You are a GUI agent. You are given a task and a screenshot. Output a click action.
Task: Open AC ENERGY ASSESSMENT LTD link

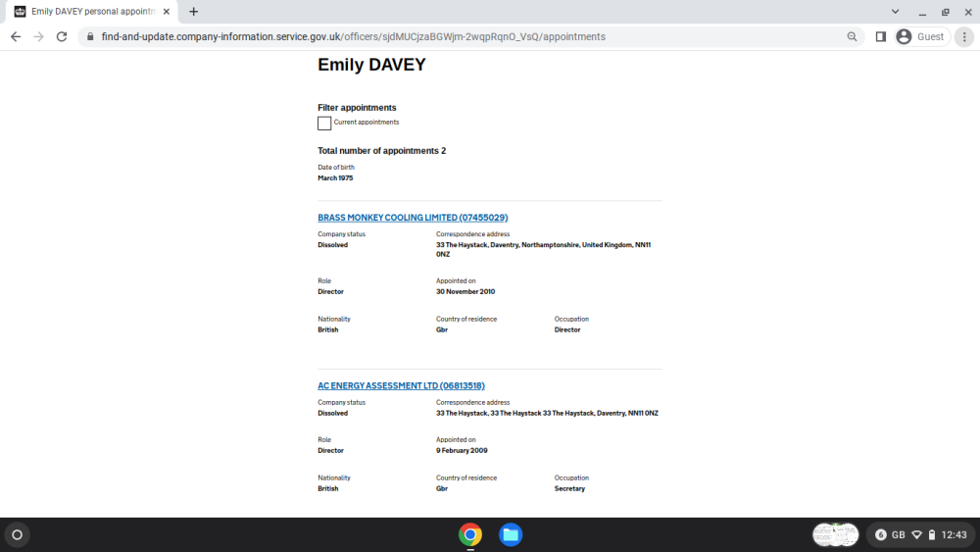point(401,385)
